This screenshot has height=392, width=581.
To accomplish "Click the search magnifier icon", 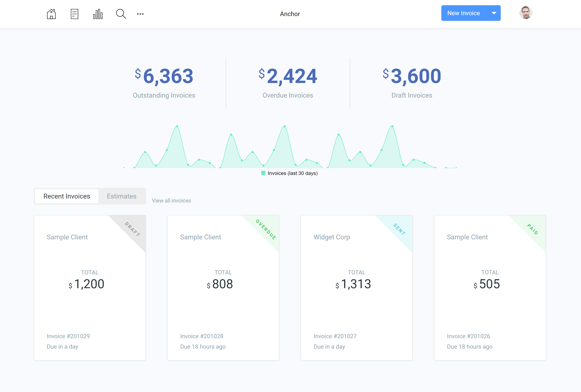I will [121, 14].
